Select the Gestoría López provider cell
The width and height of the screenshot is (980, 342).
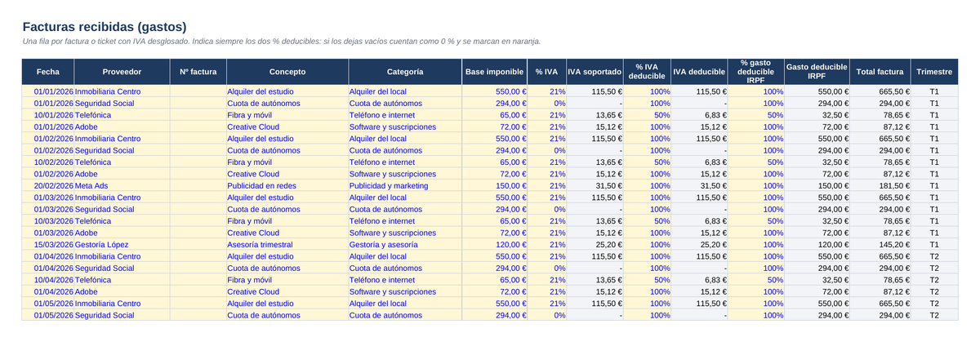tap(122, 244)
